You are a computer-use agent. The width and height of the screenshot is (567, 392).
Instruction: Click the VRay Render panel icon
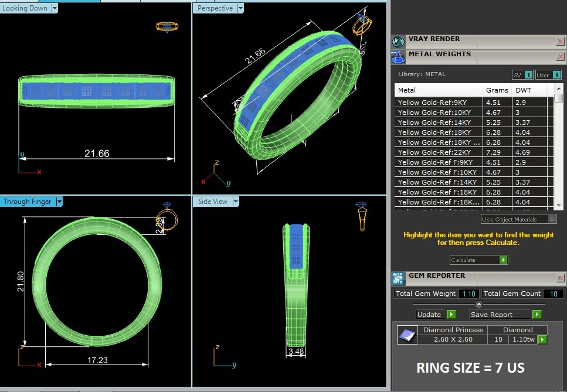click(x=399, y=42)
